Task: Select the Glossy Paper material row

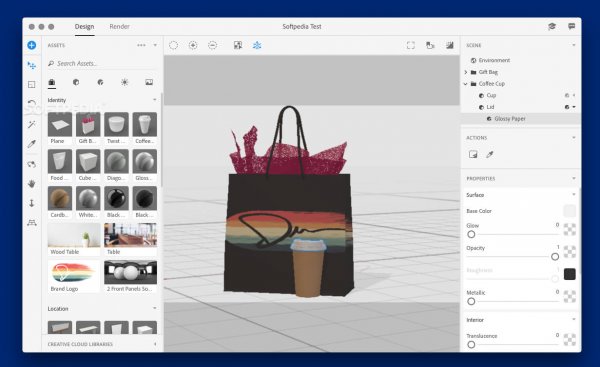Action: [x=520, y=119]
